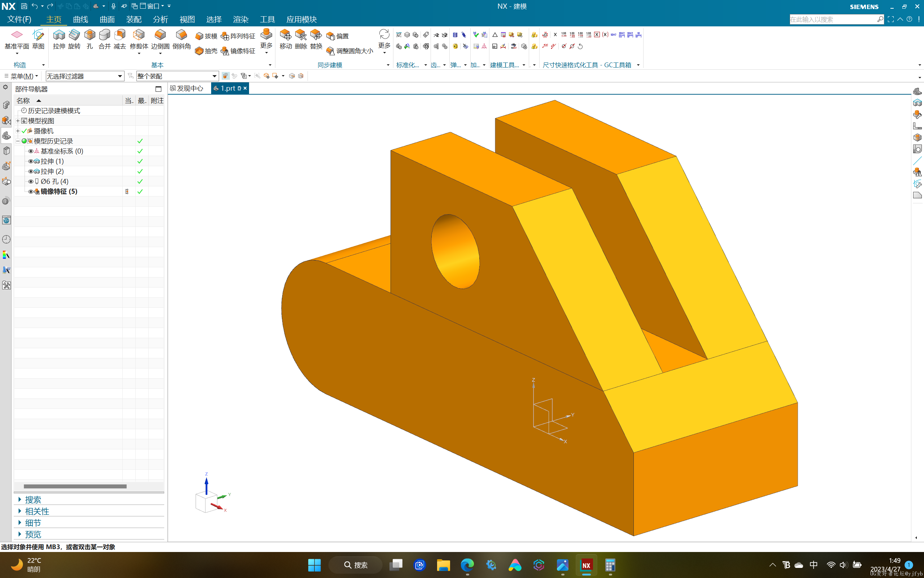Click 更多 in the 同步建模 group
This screenshot has width=924, height=578.
point(384,41)
